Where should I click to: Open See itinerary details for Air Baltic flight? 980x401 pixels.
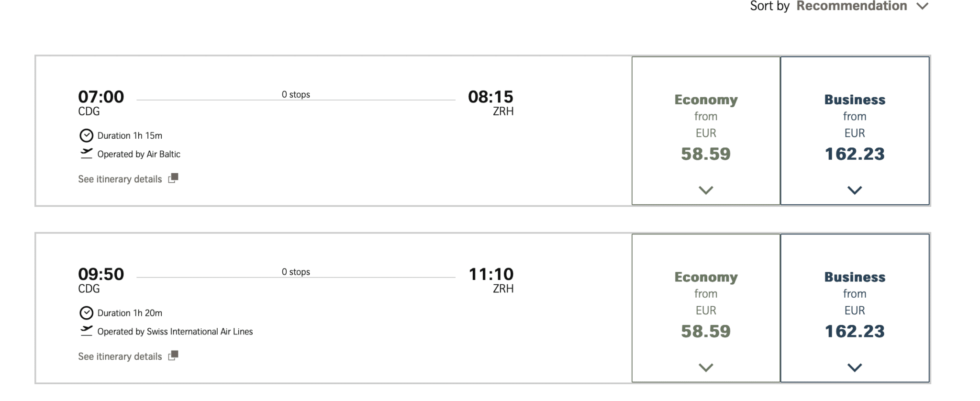click(x=120, y=179)
